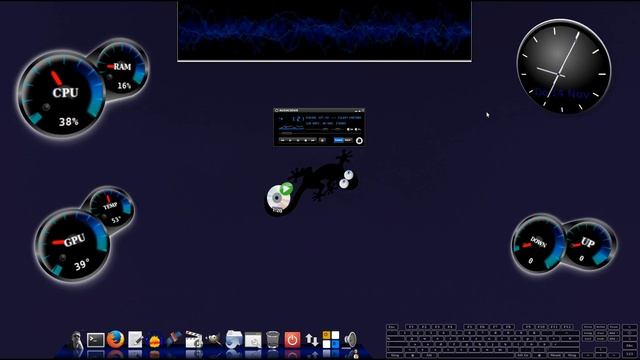The width and height of the screenshot is (640, 360).
Task: Click the space bar on on-screen keyboard
Action: pyautogui.click(x=477, y=355)
